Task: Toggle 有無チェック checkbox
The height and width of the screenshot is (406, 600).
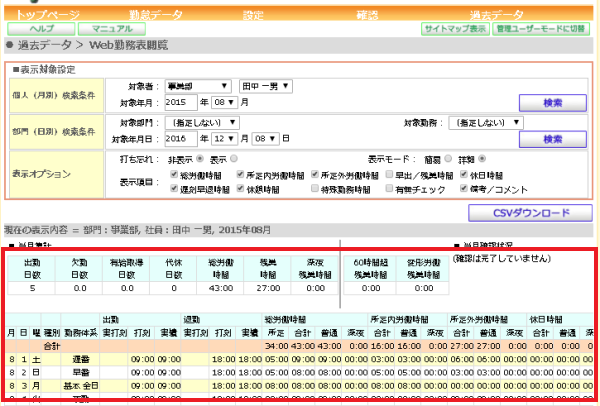Action: tap(389, 188)
